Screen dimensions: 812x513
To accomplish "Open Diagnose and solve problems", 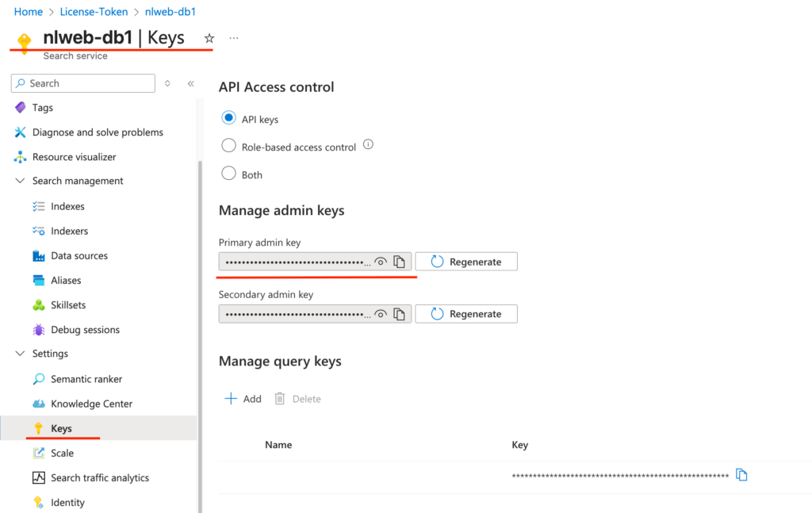I will [98, 132].
